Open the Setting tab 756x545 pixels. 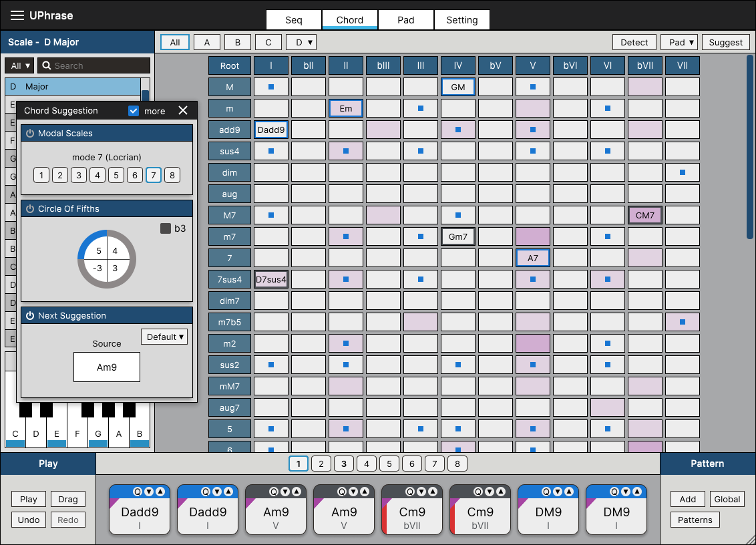[x=462, y=20]
